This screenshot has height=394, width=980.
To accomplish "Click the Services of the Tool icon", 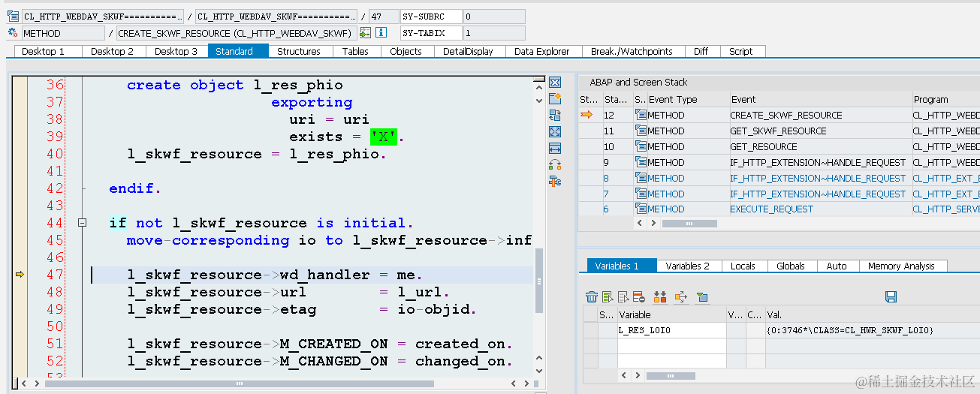I will coord(555,182).
